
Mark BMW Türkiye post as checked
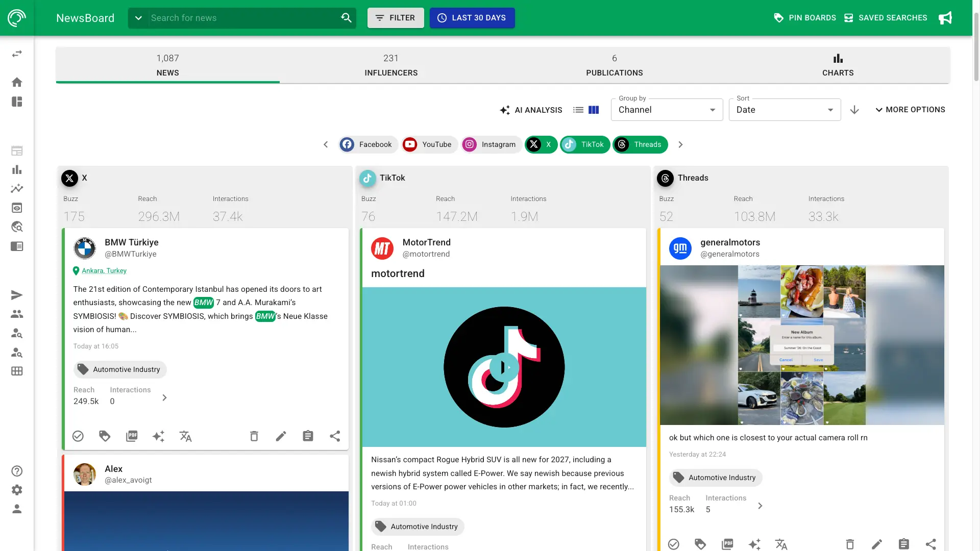coord(78,436)
